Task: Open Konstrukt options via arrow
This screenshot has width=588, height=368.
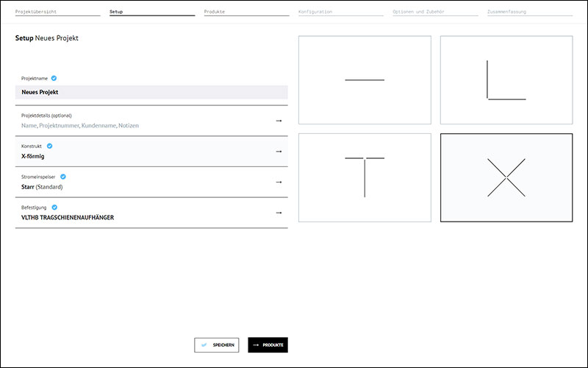Action: click(x=279, y=152)
